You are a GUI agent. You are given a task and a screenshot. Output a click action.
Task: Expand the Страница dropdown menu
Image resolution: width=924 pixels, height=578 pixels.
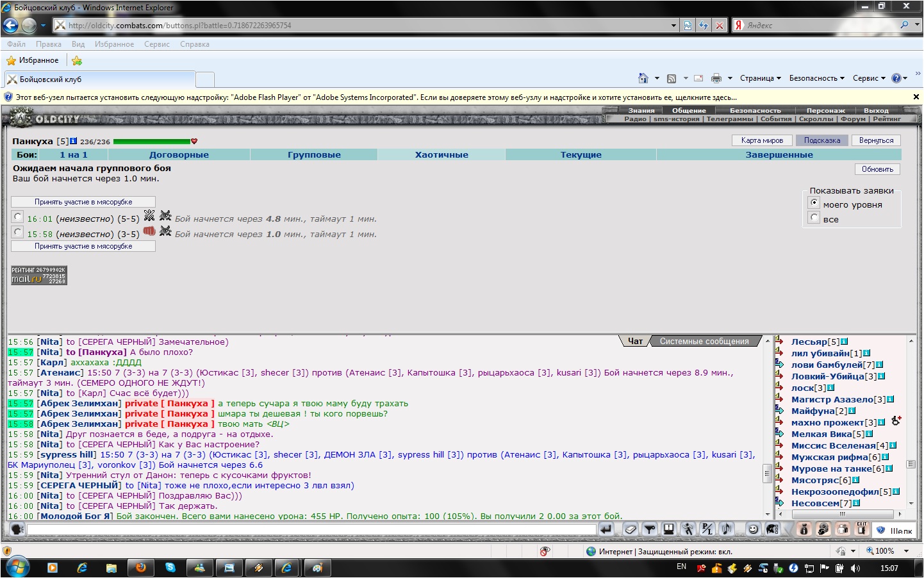pyautogui.click(x=761, y=78)
